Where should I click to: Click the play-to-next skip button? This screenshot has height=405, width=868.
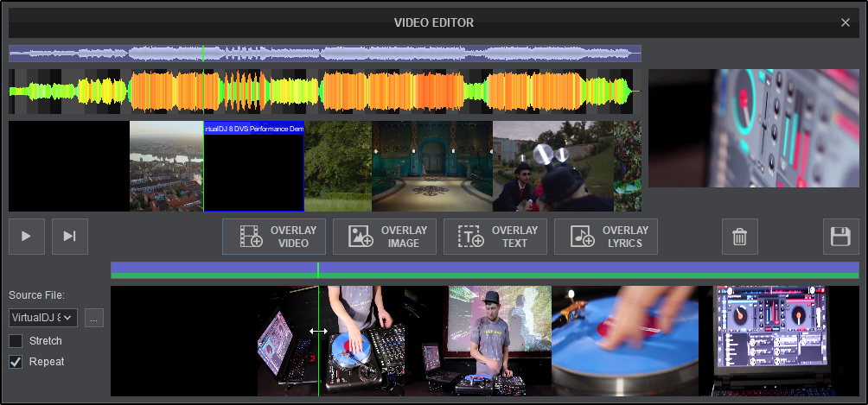tap(69, 237)
